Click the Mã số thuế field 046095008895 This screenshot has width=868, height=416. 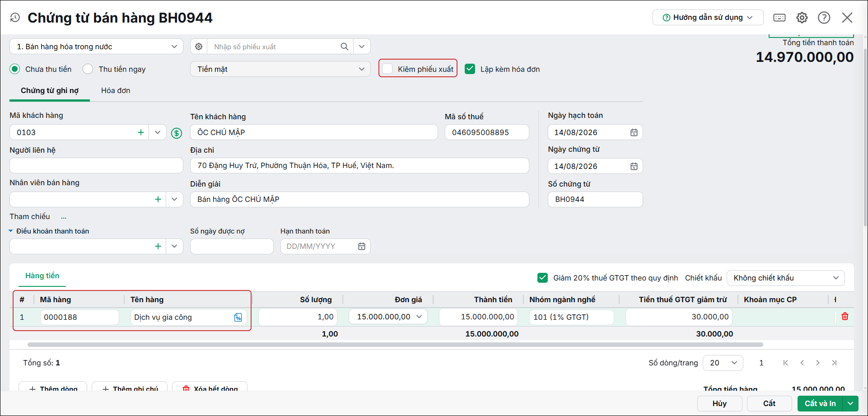click(x=487, y=132)
